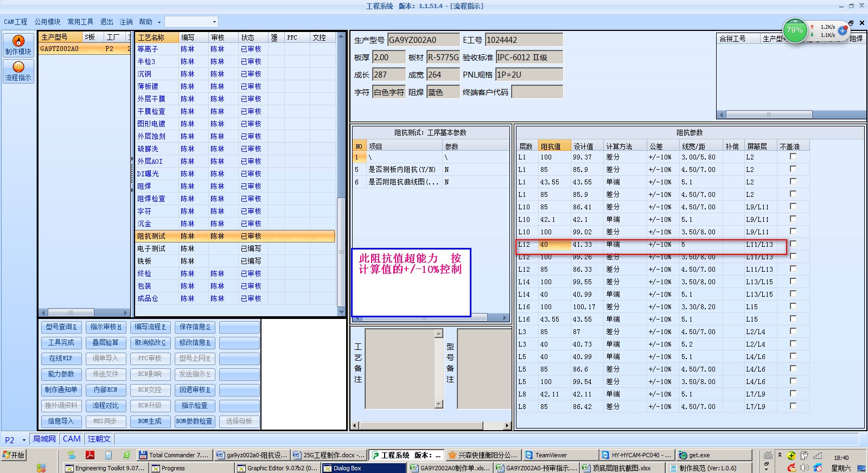Switch to Engineering Toolkit taskbar item
The width and height of the screenshot is (868, 473).
click(105, 468)
